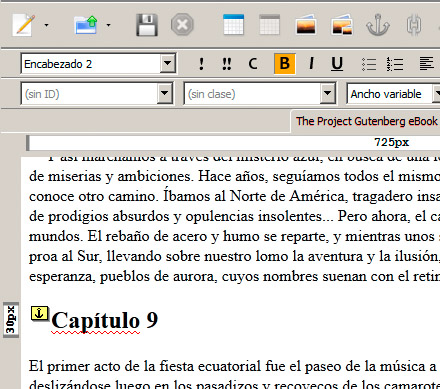Insert a table using the blue table icon
This screenshot has width=440, height=389.
pyautogui.click(x=233, y=25)
